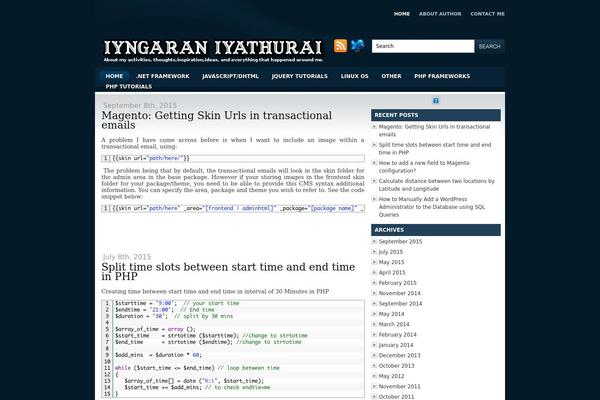The image size is (600, 400).
Task: Open recent post Magento: Getting Skin Urls
Action: coord(434,131)
